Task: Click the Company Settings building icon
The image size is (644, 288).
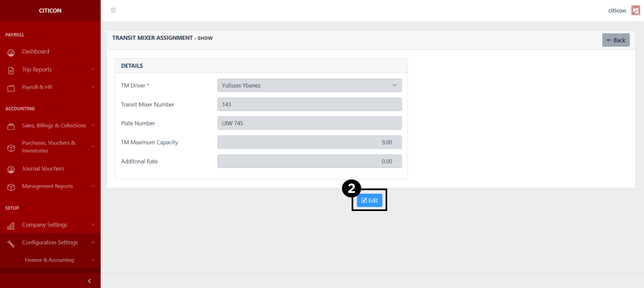Action: pyautogui.click(x=11, y=226)
